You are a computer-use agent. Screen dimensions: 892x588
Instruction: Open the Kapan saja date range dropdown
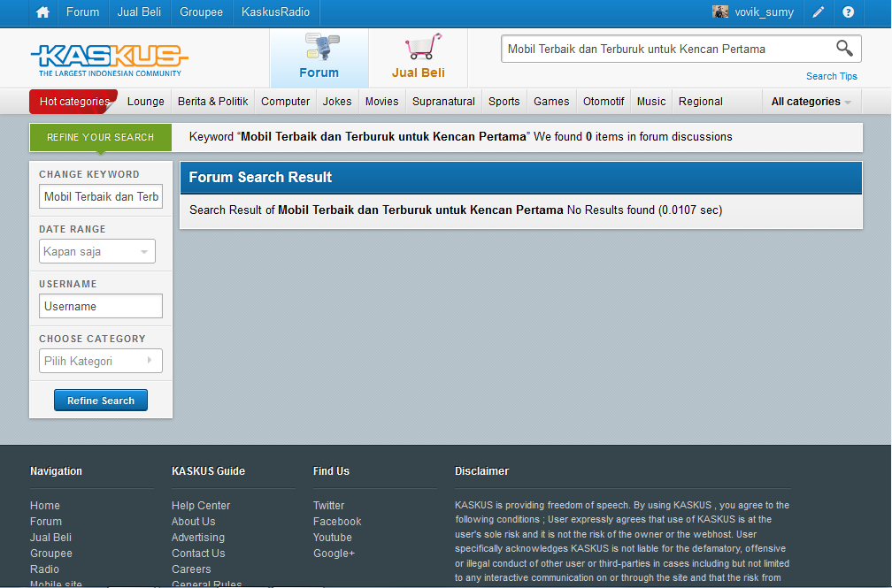coord(97,251)
